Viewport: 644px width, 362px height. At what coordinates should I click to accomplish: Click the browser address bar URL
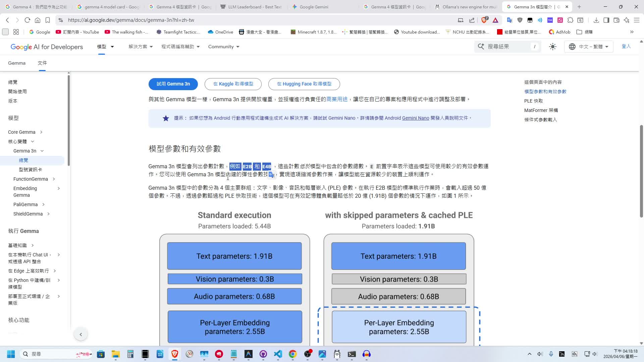click(131, 20)
